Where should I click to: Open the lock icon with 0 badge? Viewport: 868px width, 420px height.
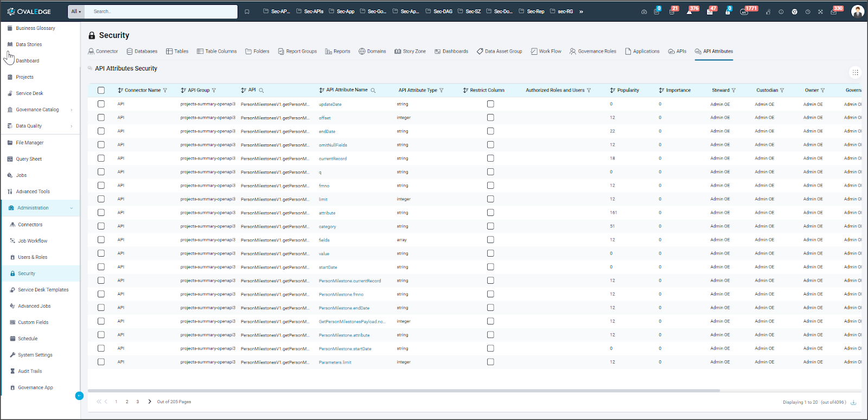coord(727,11)
